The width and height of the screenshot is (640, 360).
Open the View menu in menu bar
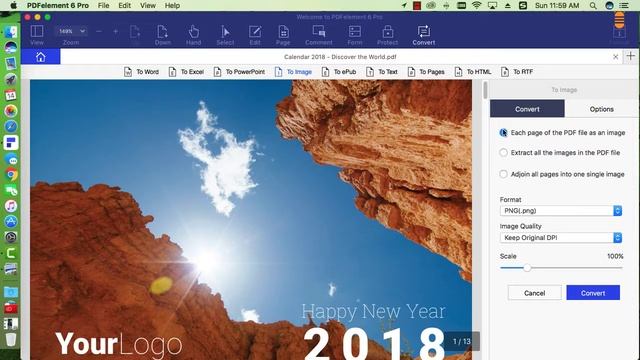pos(148,5)
